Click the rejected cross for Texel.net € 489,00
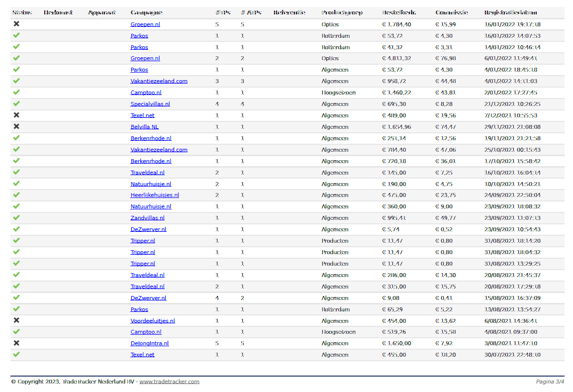Image resolution: width=573 pixels, height=392 pixels. [x=16, y=115]
